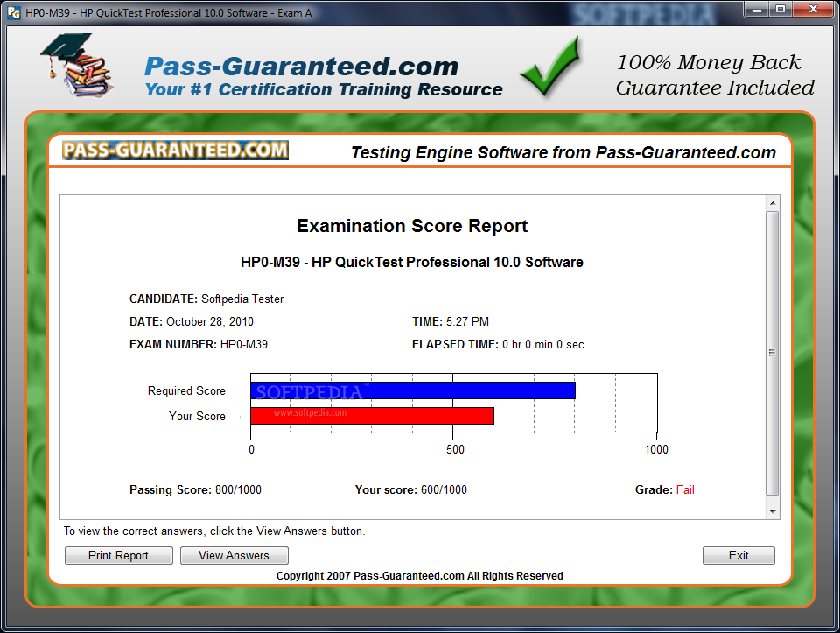
Task: Click the scroll down arrow of report
Action: [x=773, y=511]
